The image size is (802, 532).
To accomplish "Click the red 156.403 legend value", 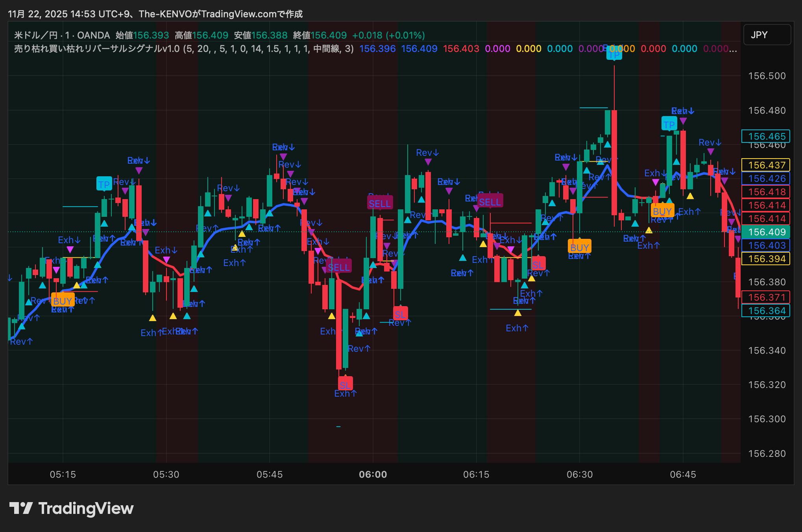I will coord(461,49).
